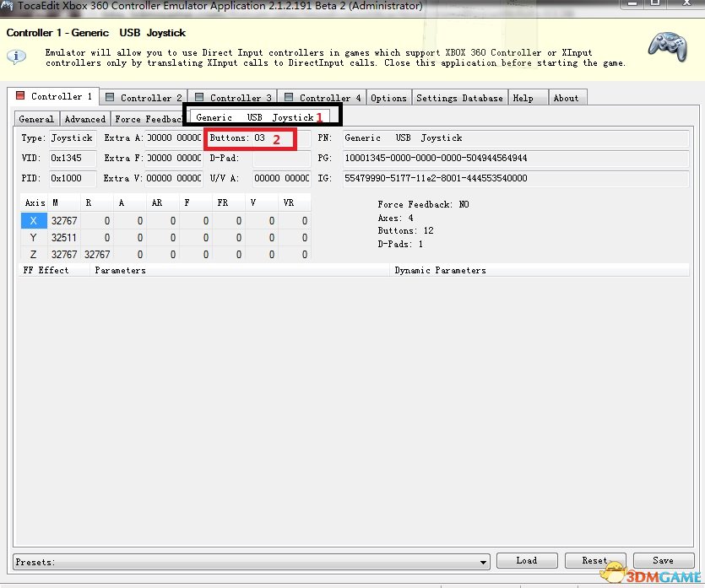Screen dimensions: 705x588
Task: Click the Controller 1 heading text
Action: tap(95, 33)
